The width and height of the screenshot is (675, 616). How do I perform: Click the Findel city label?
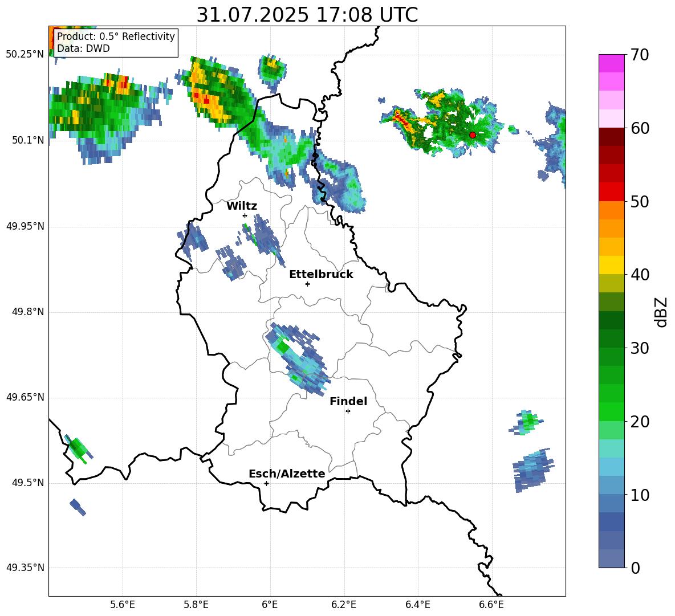pos(348,401)
